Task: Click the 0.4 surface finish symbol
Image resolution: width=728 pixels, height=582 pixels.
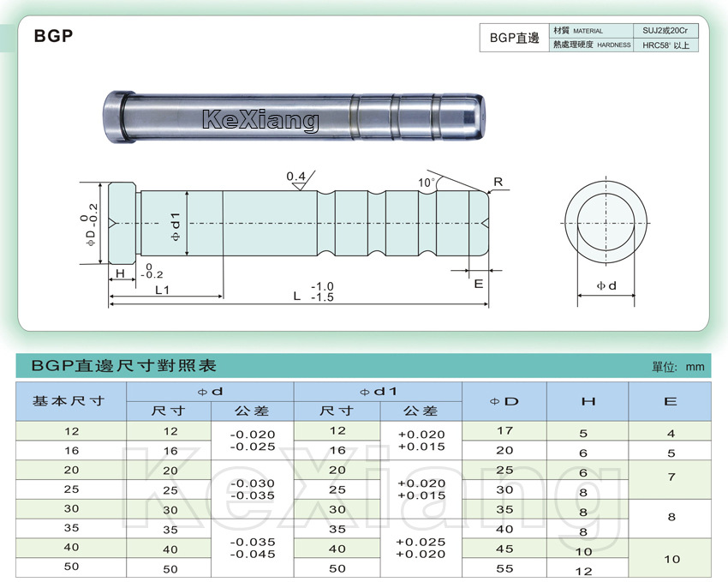Action: point(300,180)
